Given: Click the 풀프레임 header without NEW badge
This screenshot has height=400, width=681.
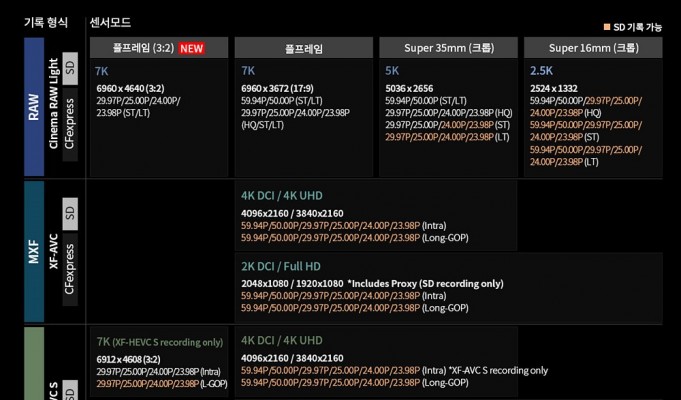Looking at the screenshot, I should tap(303, 48).
